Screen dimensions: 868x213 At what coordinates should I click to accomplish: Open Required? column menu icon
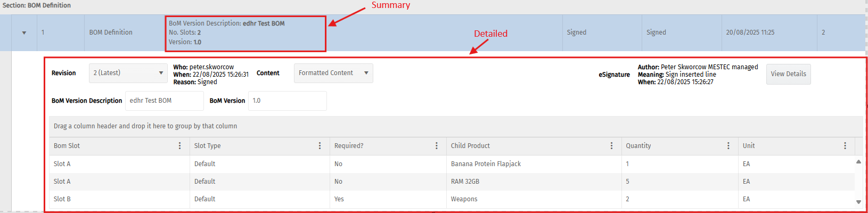437,146
